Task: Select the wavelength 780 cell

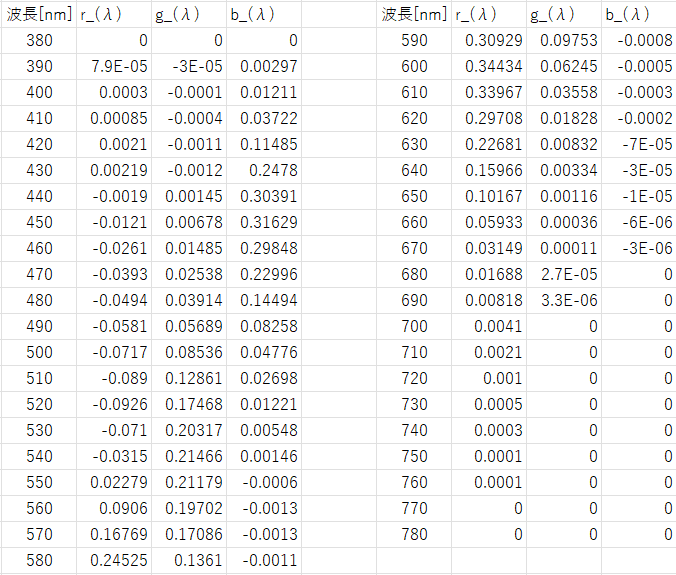Action: pos(413,535)
